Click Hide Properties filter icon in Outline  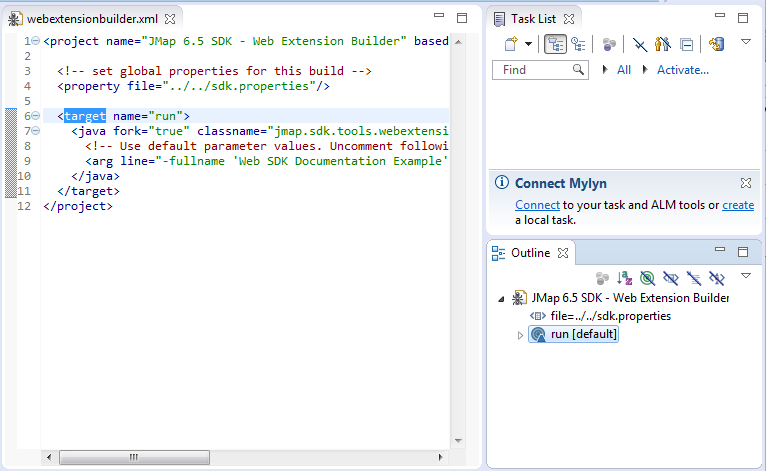(x=671, y=277)
